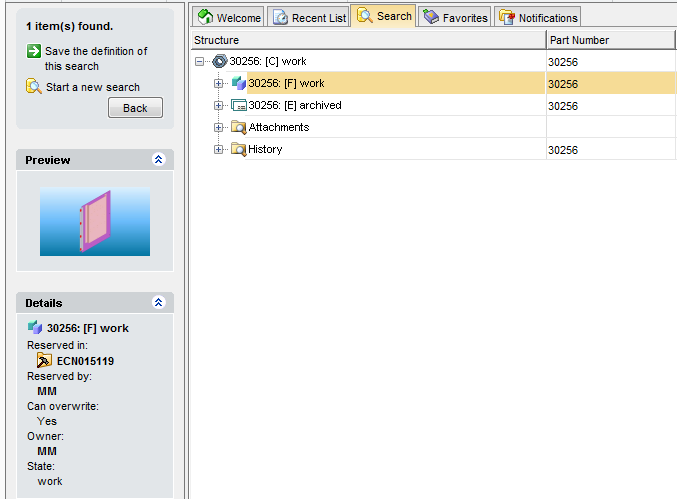Open the Favorites tab
Viewport: 677px width, 499px height.
click(x=455, y=17)
